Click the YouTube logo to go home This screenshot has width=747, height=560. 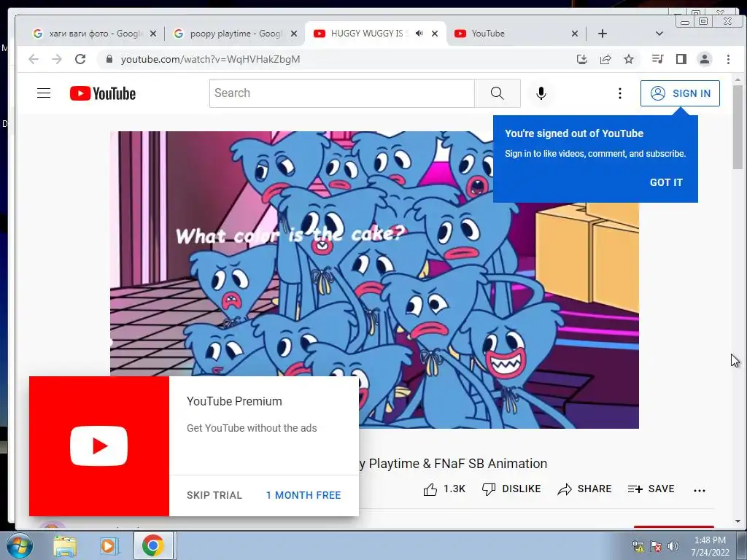[102, 93]
